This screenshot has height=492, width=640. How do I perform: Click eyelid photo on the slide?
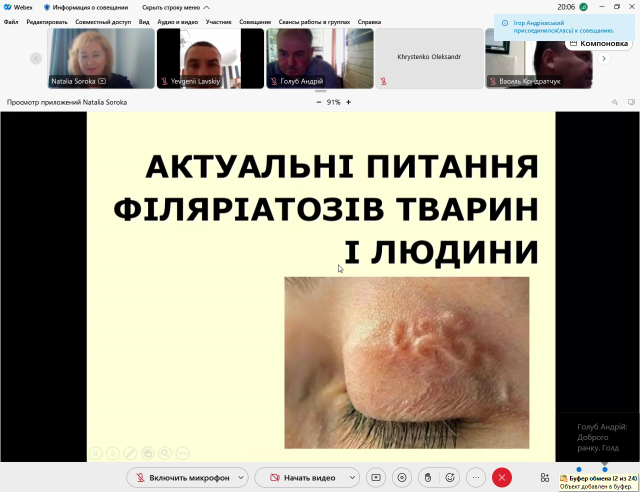click(x=407, y=363)
